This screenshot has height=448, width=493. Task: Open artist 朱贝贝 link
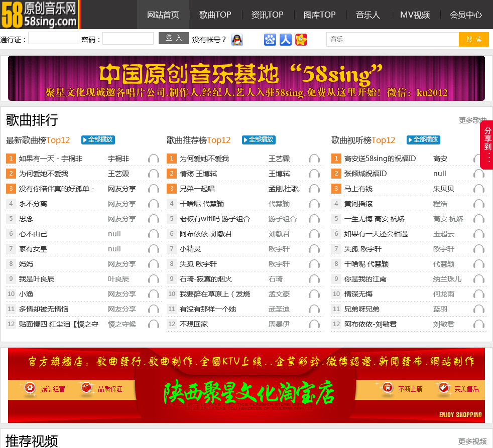(444, 189)
